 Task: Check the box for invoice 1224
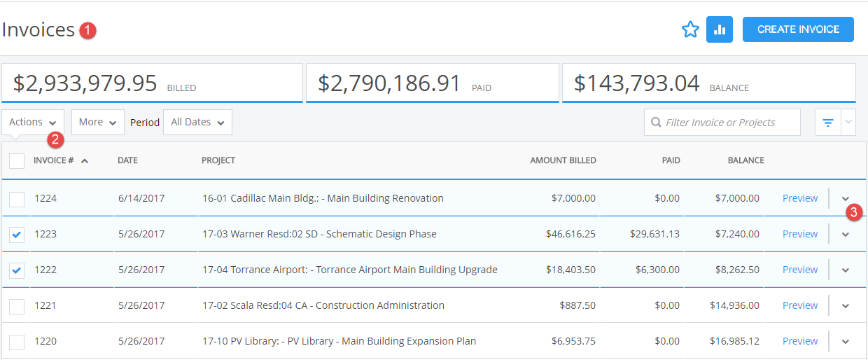[x=17, y=200]
